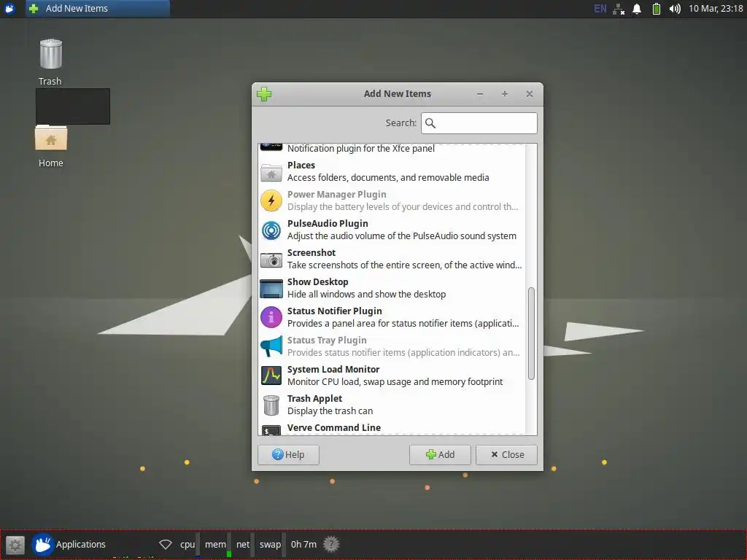Click the question-mark gear in bottom panel

pyautogui.click(x=331, y=544)
